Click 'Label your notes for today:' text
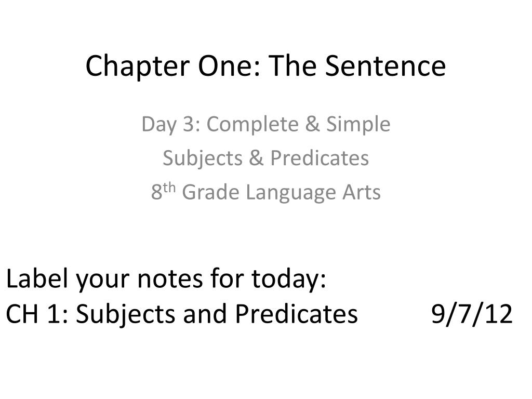532x399 pixels. click(166, 280)
